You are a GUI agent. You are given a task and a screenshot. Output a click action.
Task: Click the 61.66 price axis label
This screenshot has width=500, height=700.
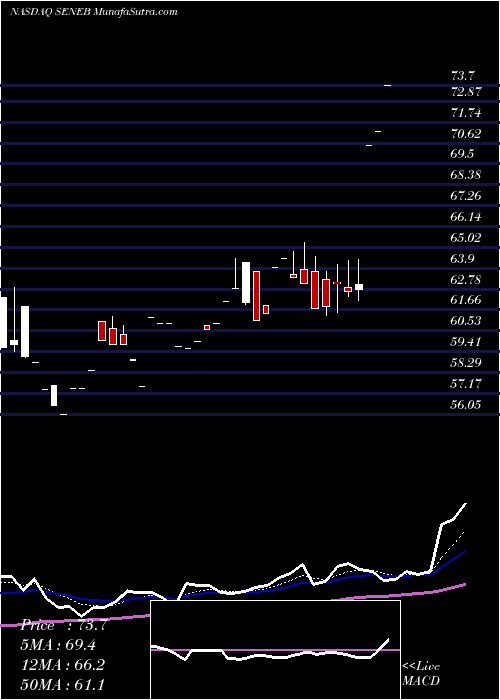click(467, 300)
